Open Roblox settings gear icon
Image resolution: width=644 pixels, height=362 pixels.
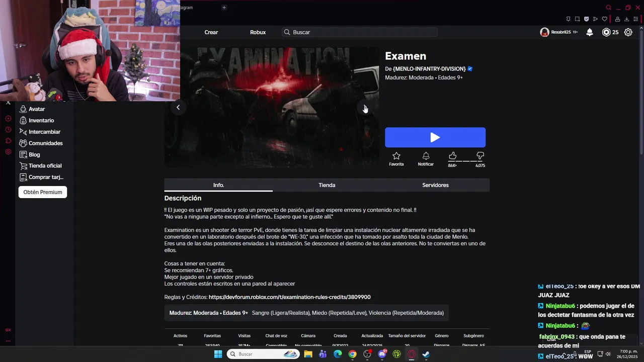tap(628, 32)
